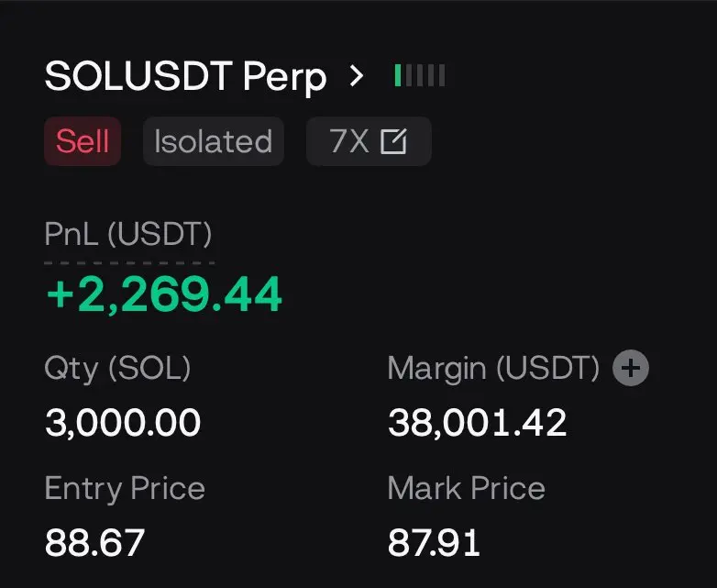This screenshot has height=588, width=717.
Task: Click the Margin (USDT) label
Action: point(493,369)
